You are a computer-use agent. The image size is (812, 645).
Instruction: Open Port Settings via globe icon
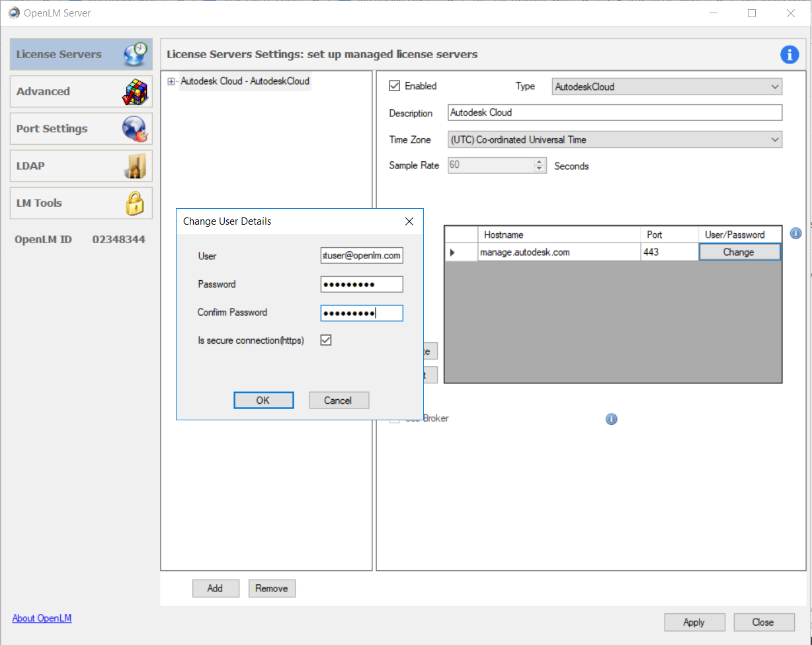(x=135, y=129)
